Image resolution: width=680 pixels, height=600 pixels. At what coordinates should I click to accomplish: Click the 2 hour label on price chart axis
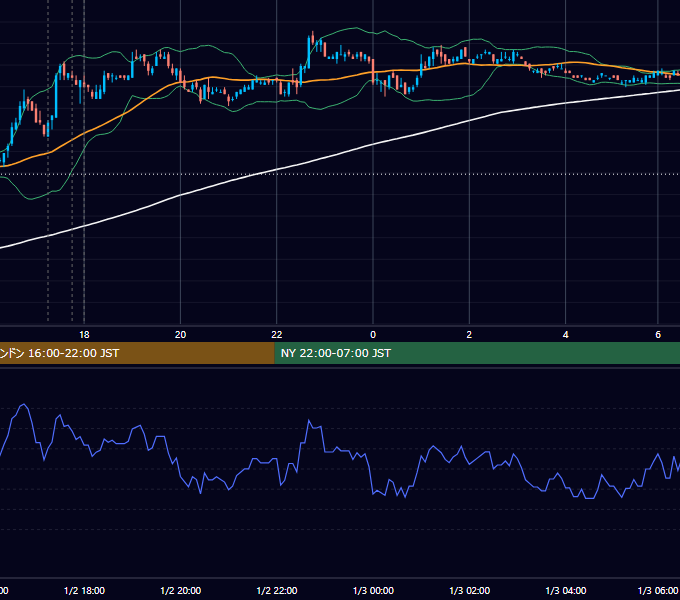pyautogui.click(x=469, y=335)
